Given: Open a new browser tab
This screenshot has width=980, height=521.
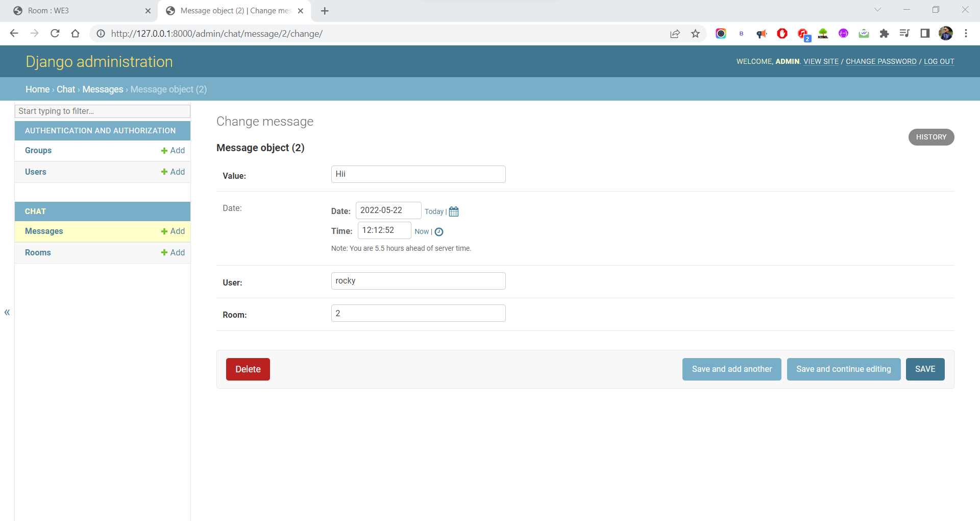Looking at the screenshot, I should pos(325,11).
